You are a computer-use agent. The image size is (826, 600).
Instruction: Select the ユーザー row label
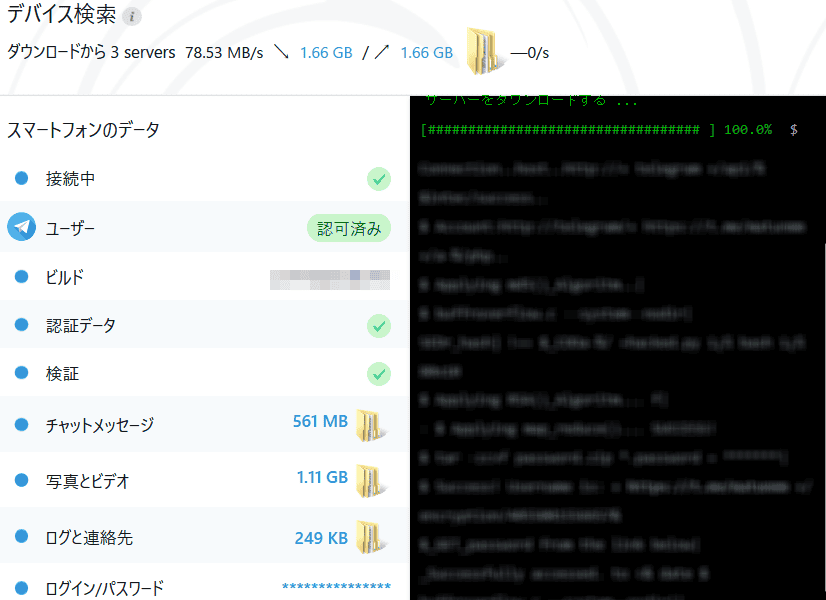[70, 229]
